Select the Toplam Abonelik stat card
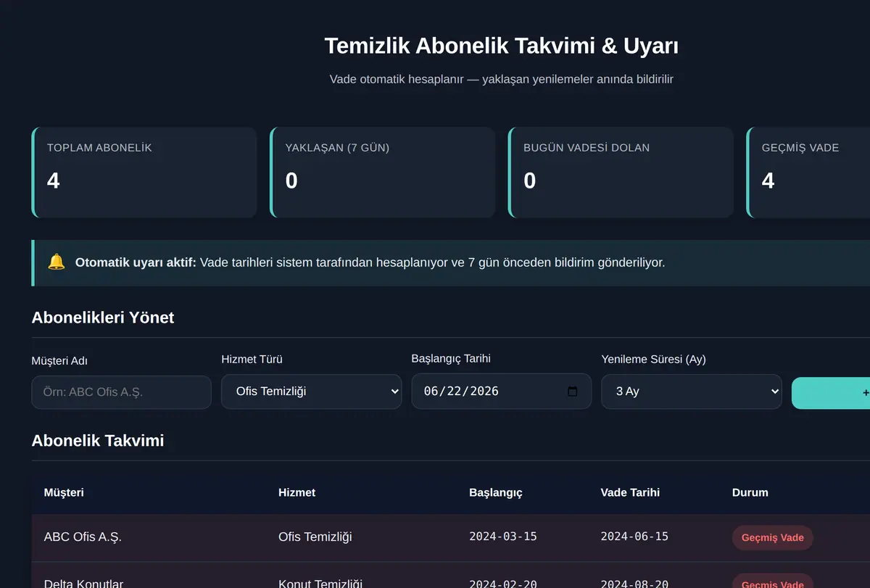 [x=144, y=173]
